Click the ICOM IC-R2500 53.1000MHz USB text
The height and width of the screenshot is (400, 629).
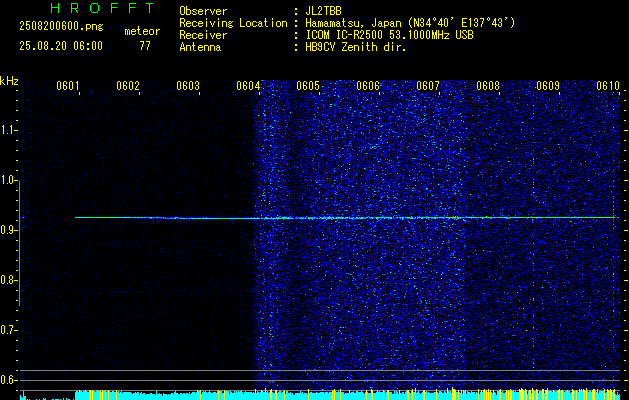coord(389,35)
